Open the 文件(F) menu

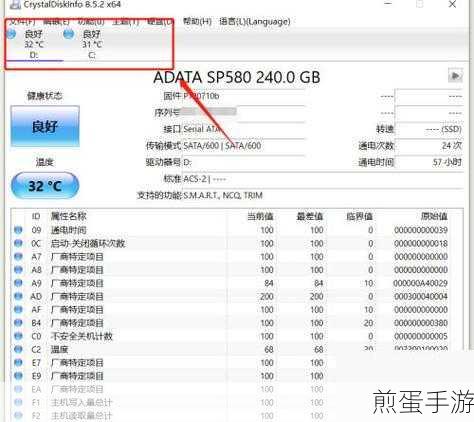point(22,22)
